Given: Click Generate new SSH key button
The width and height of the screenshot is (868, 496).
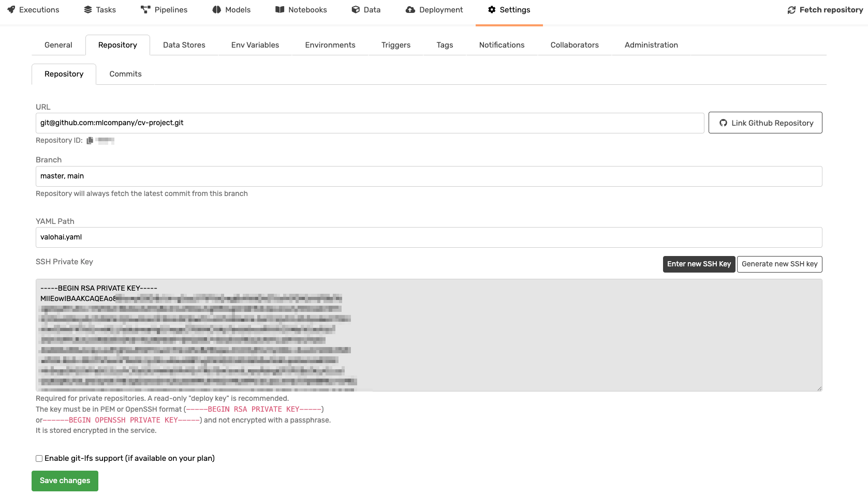Looking at the screenshot, I should click(x=779, y=264).
